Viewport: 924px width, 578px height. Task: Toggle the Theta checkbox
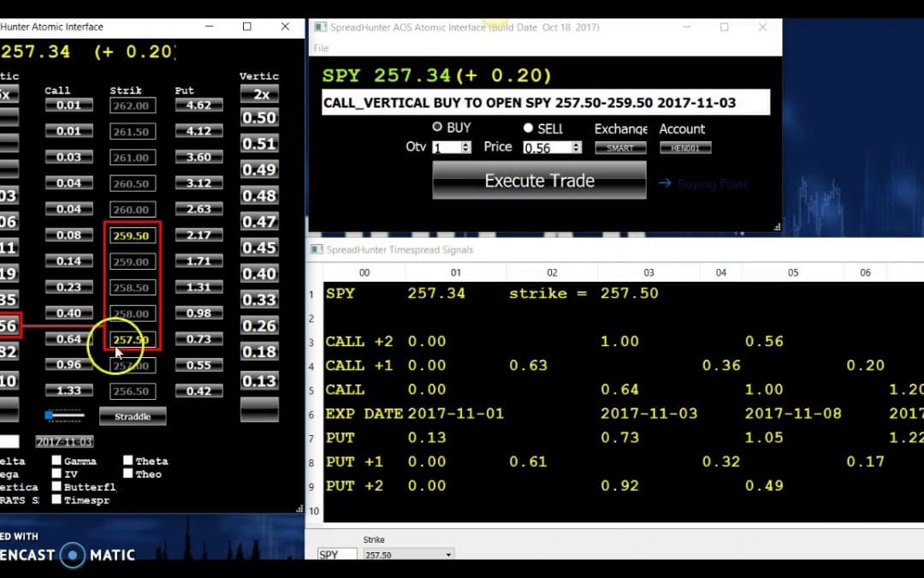pyautogui.click(x=127, y=460)
